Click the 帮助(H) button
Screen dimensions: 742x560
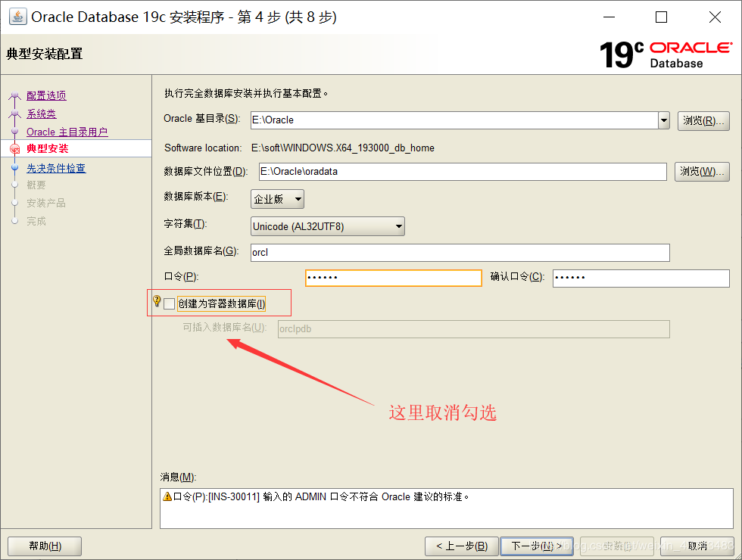click(x=45, y=546)
